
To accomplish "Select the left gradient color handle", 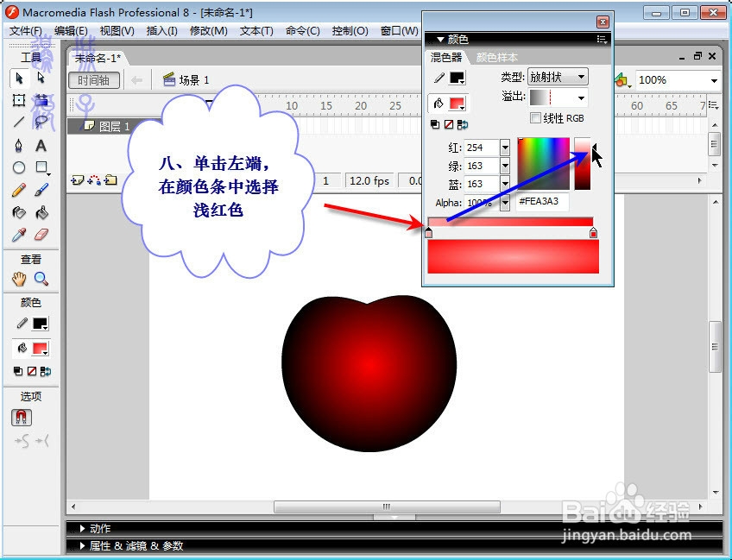I will [x=428, y=231].
